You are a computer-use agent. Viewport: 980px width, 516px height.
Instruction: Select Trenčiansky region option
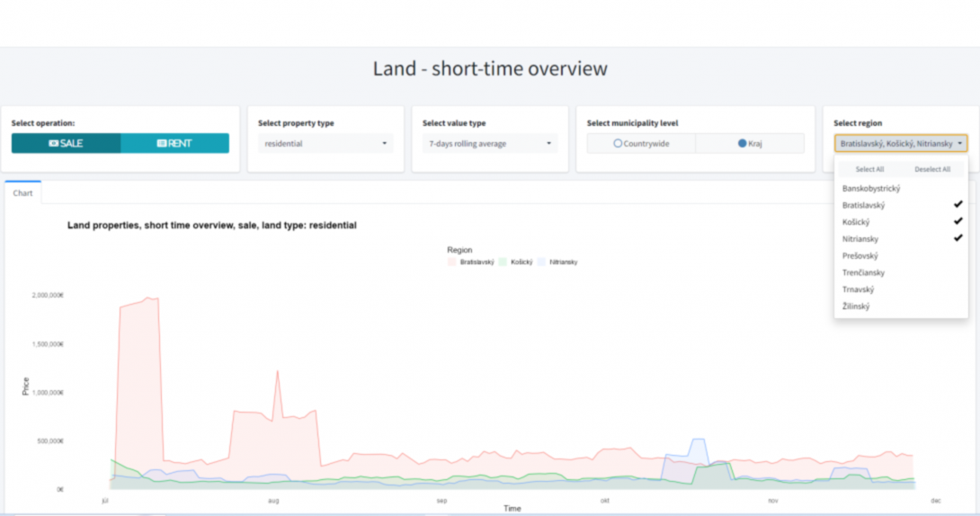coord(901,272)
